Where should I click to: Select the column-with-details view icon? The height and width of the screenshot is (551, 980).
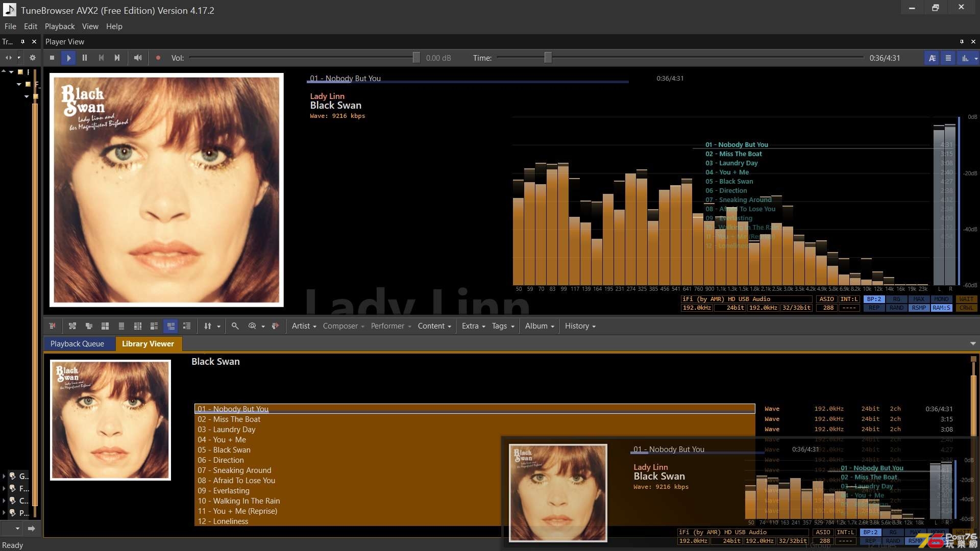pyautogui.click(x=138, y=326)
